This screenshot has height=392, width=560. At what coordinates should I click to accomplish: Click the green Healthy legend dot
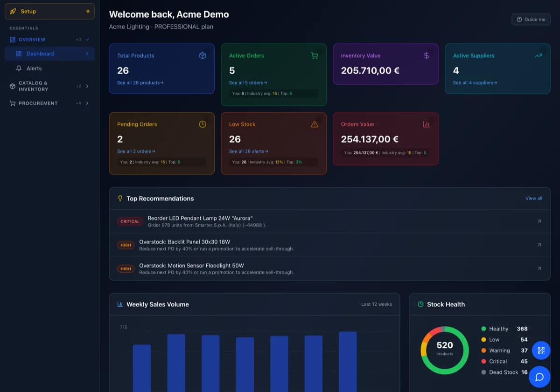[483, 329]
